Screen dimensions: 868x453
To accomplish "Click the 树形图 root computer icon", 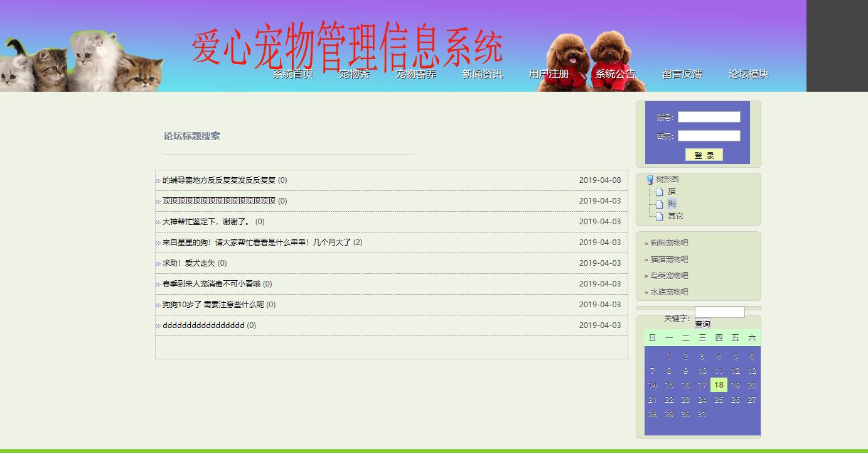I will [x=650, y=180].
